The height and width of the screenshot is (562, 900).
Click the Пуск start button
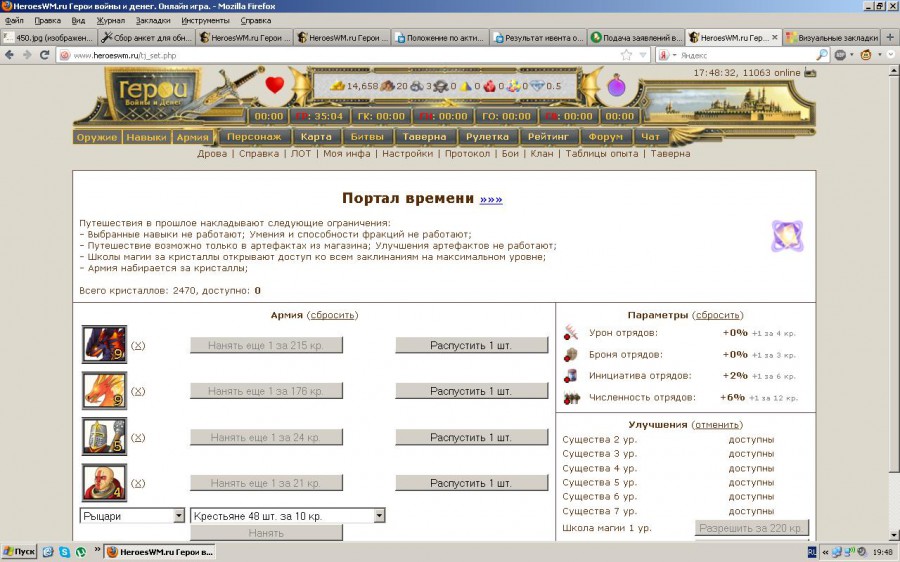pyautogui.click(x=20, y=551)
